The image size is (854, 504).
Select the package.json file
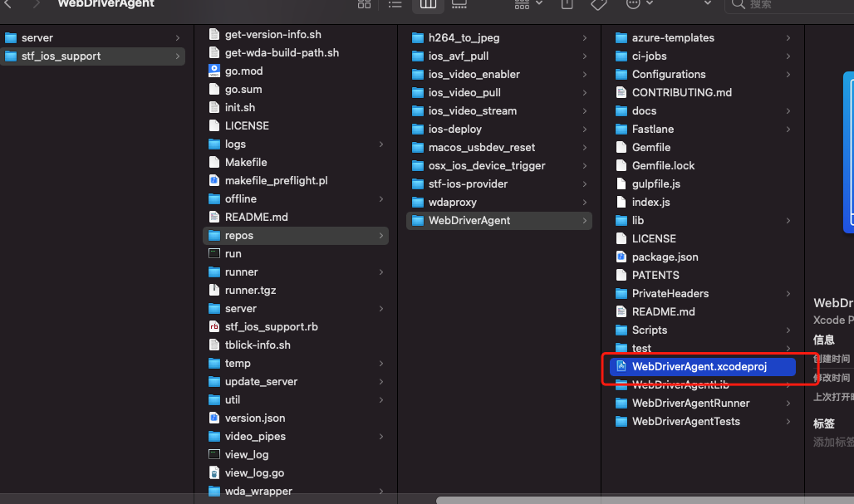[x=665, y=257]
